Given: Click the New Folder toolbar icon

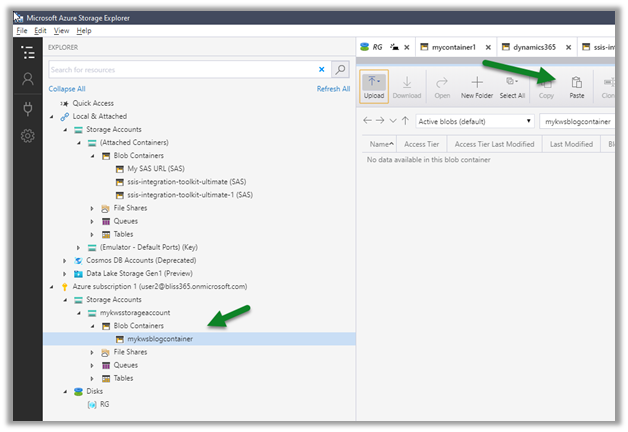Looking at the screenshot, I should (x=477, y=86).
